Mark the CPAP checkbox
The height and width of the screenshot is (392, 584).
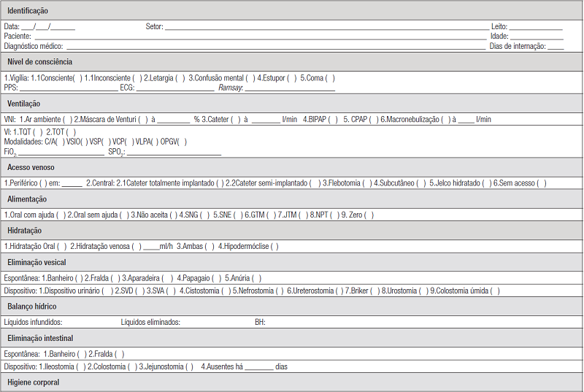(x=374, y=119)
